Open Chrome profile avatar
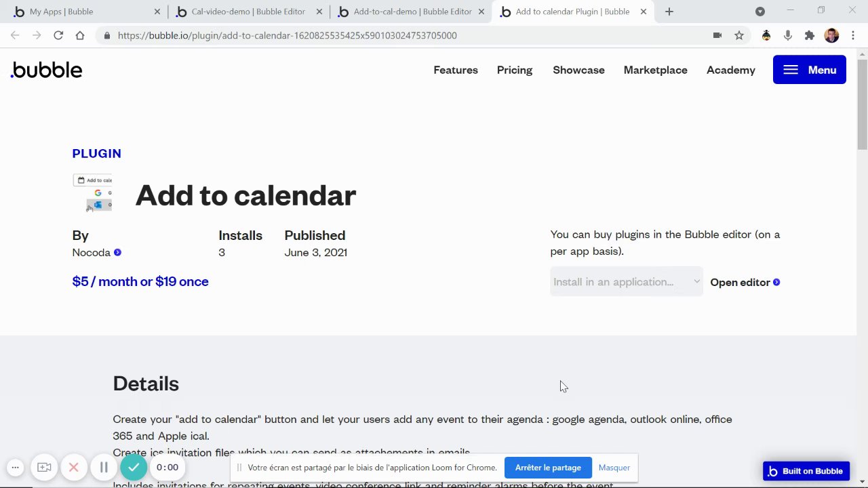The width and height of the screenshot is (868, 488). pos(831,35)
